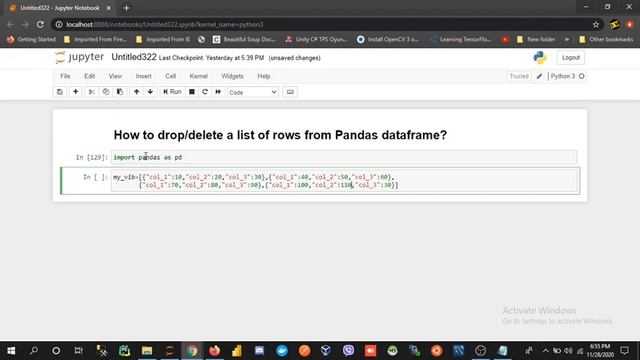
Task: Click the Jupyter logo
Action: coord(79,57)
